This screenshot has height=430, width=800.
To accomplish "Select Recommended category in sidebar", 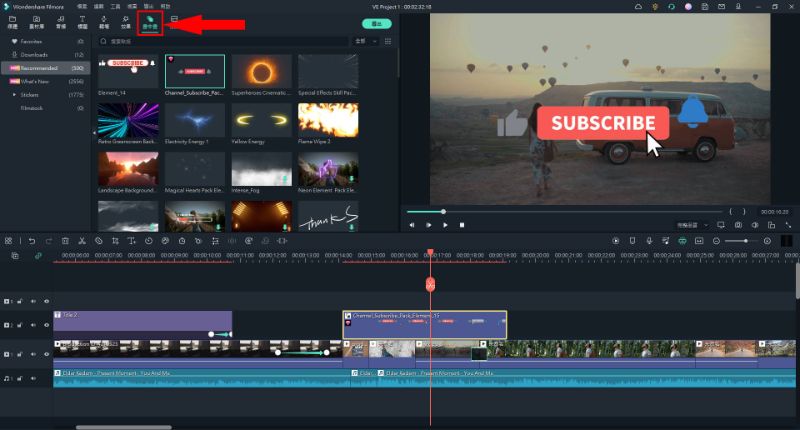I will 45,68.
